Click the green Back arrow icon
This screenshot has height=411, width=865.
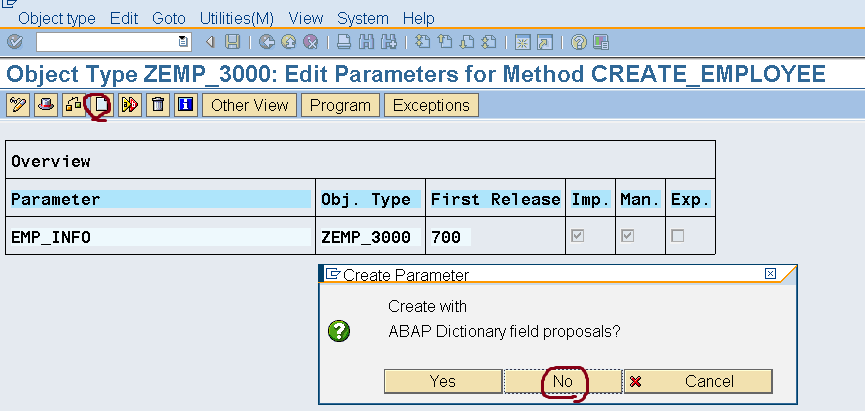267,42
